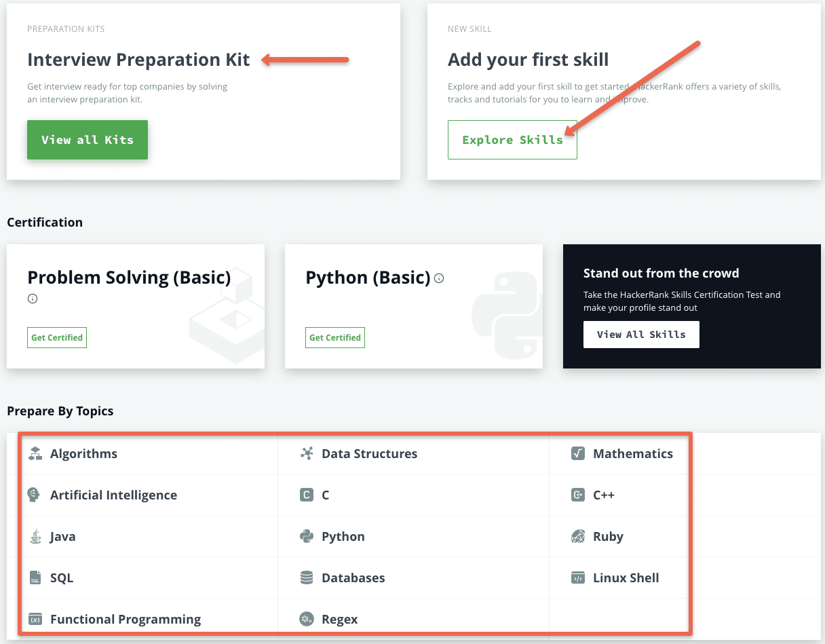Image resolution: width=825 pixels, height=644 pixels.
Task: Select the Algorithms topic icon
Action: click(34, 453)
